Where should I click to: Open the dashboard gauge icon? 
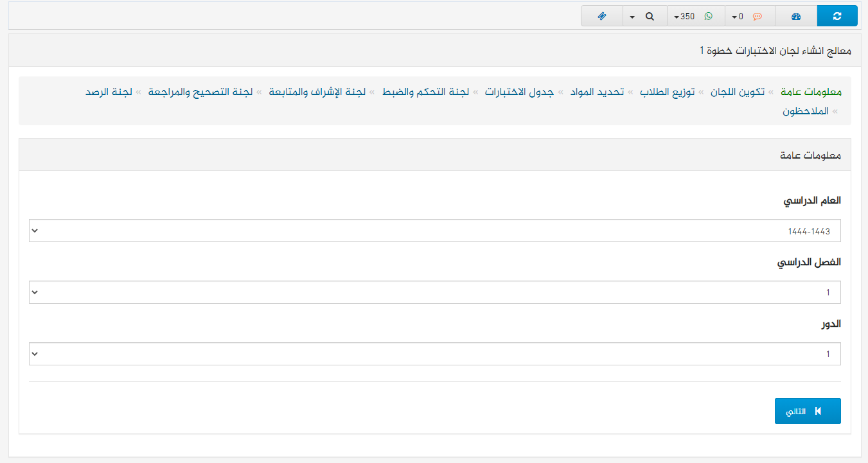click(x=795, y=16)
